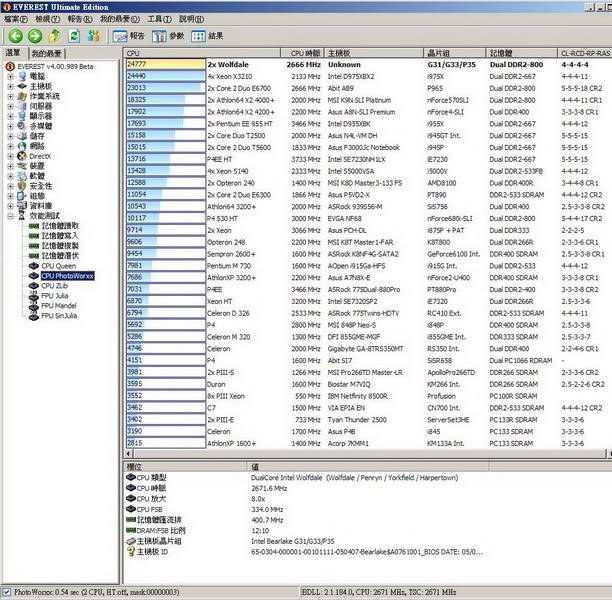Screen dimensions: 612x600
Task: Sort by the CL-RCD-RP-RAS column header
Action: click(x=585, y=53)
